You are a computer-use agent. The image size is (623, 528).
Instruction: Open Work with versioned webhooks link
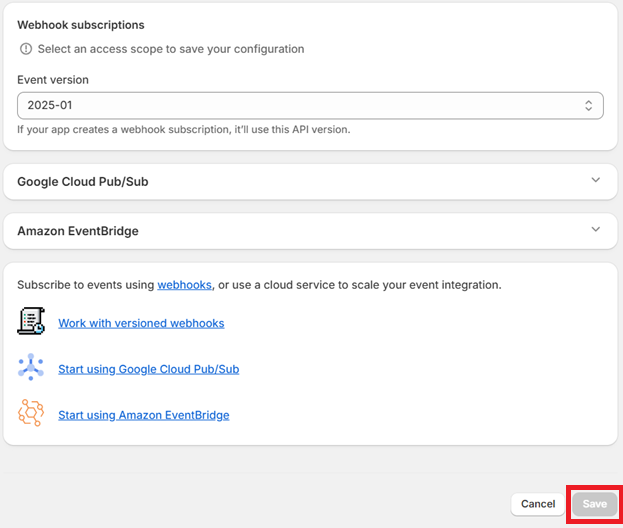[141, 323]
